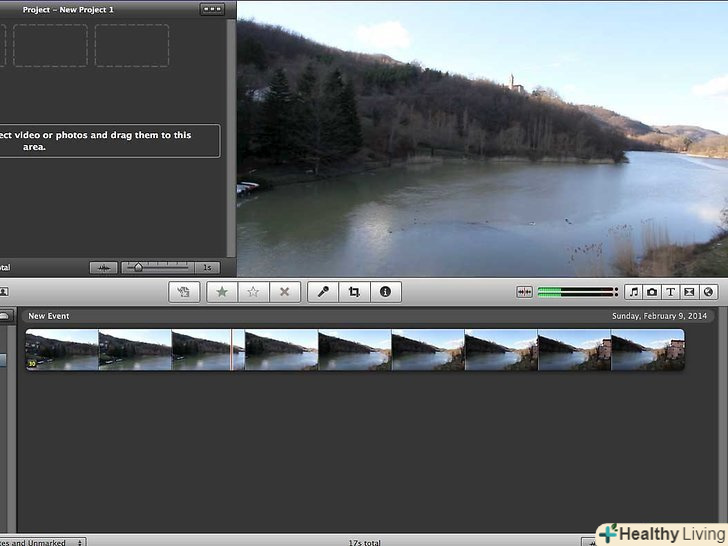This screenshot has width=728, height=546.
Task: Click the Project – New Project 1 title
Action: pos(68,10)
